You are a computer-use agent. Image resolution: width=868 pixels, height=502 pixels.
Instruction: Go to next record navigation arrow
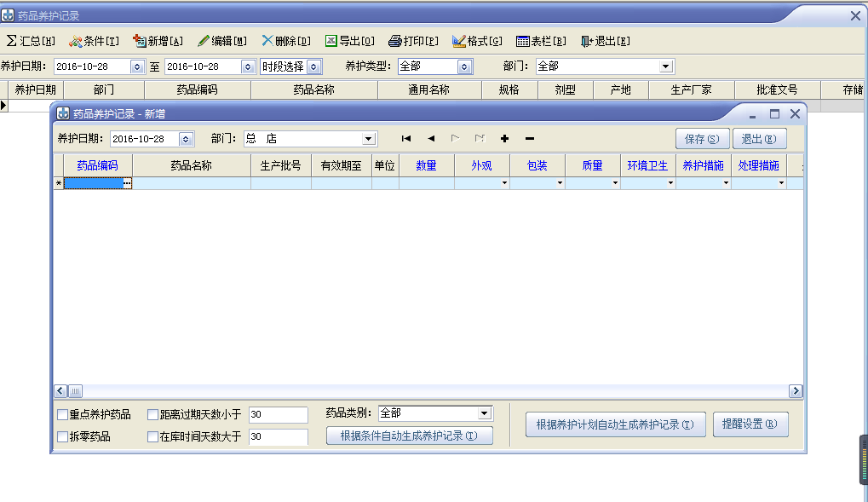455,139
